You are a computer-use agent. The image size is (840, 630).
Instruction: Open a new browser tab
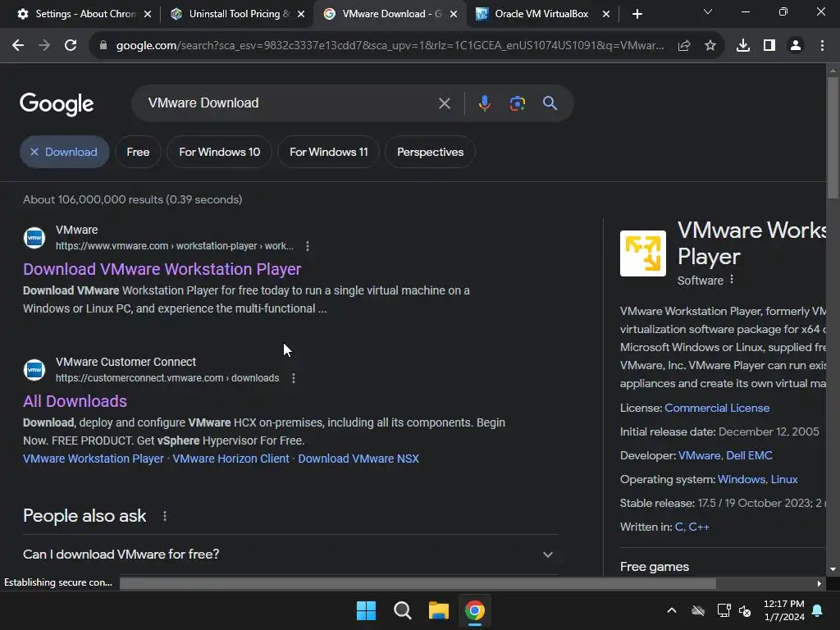tap(637, 14)
